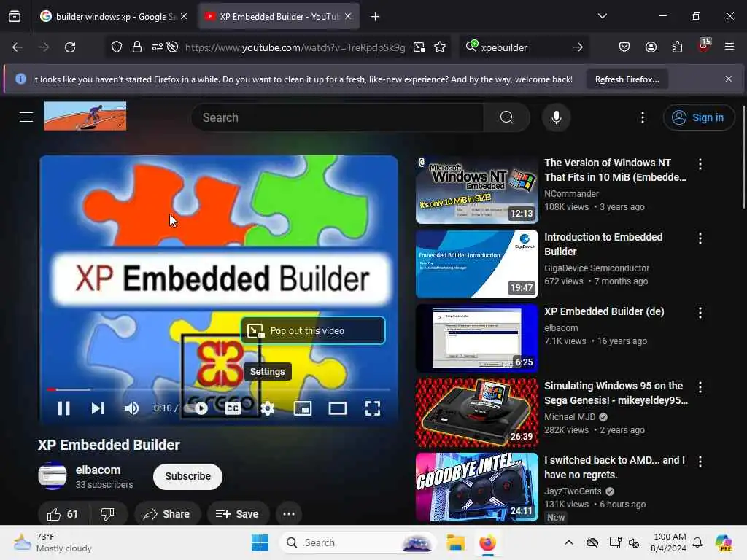Screen dimensions: 747x560
Task: Open more actions ellipsis below video
Action: tap(289, 514)
